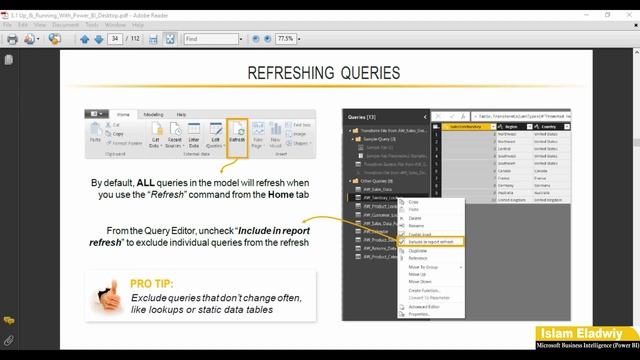Screen dimensions: 640x360
Task: Click the AW_Sales_Data query table icon
Action: click(358, 189)
